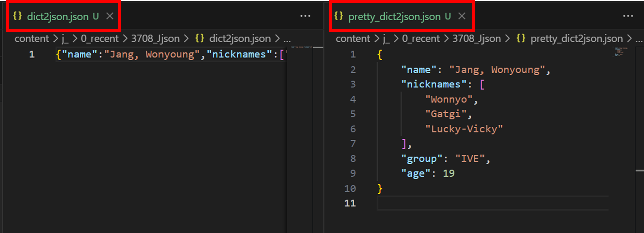Click line number 3 in right editor
The image size is (644, 233).
(x=353, y=84)
